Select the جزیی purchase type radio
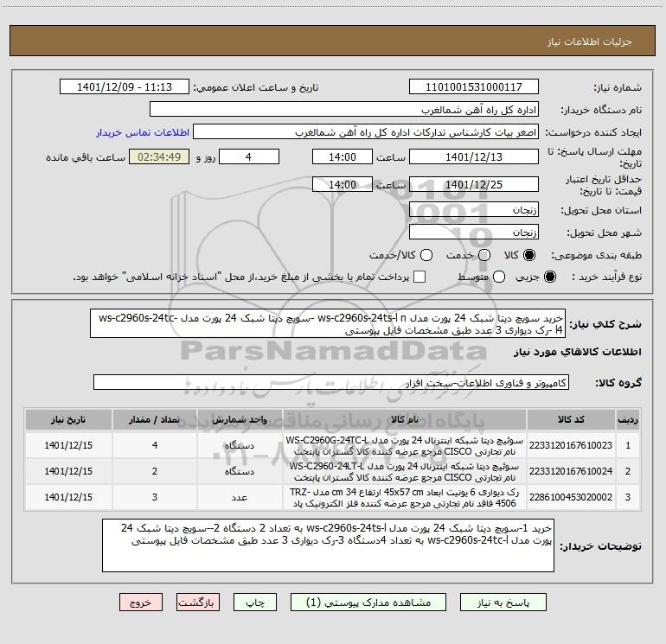This screenshot has height=644, width=666. (549, 277)
